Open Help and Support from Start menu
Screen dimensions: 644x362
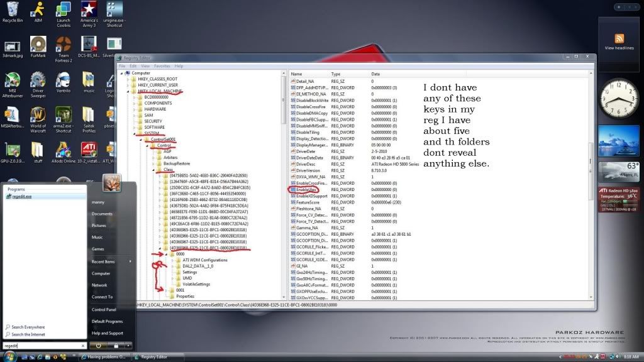pos(107,333)
